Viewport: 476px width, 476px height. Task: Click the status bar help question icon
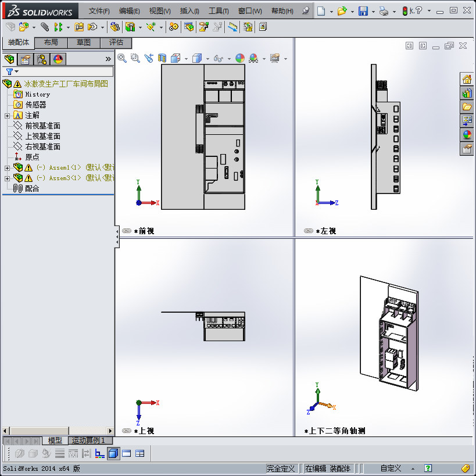coord(428,468)
